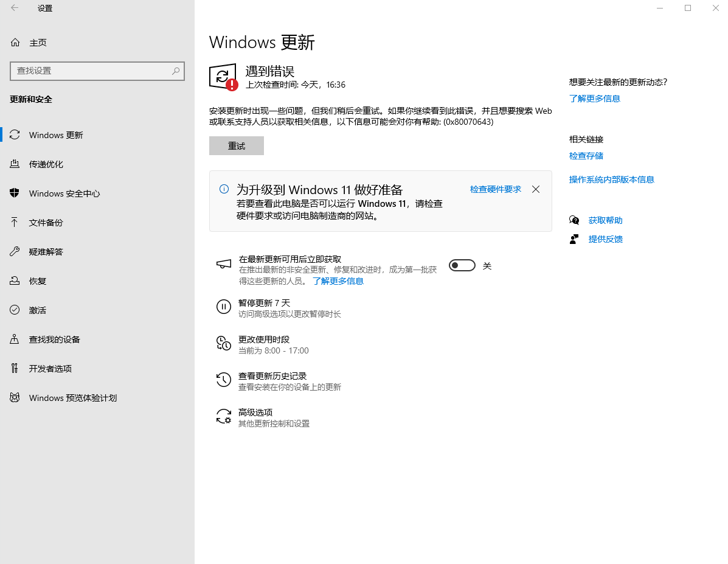Click 了解更多信息 link beside toggle description

click(x=338, y=281)
